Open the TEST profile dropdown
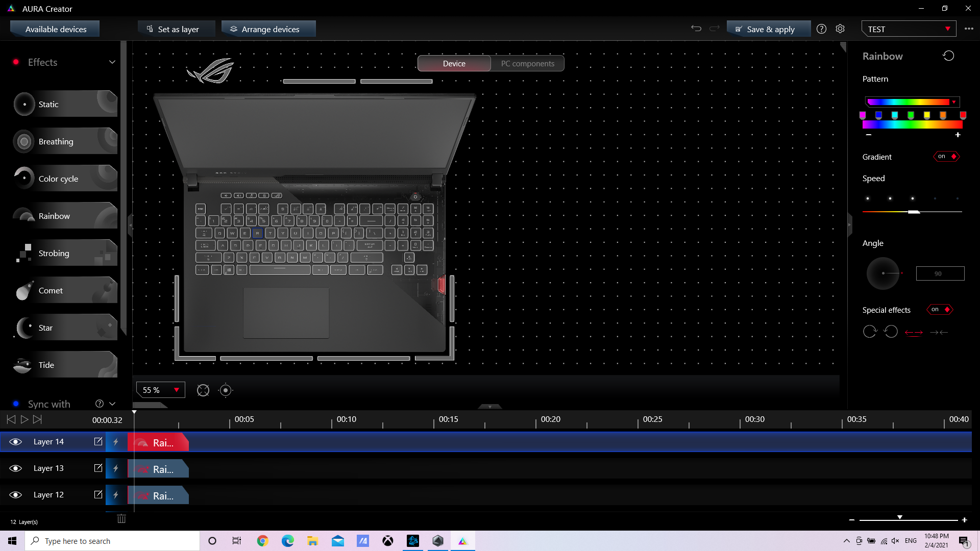This screenshot has height=551, width=980. pyautogui.click(x=909, y=29)
